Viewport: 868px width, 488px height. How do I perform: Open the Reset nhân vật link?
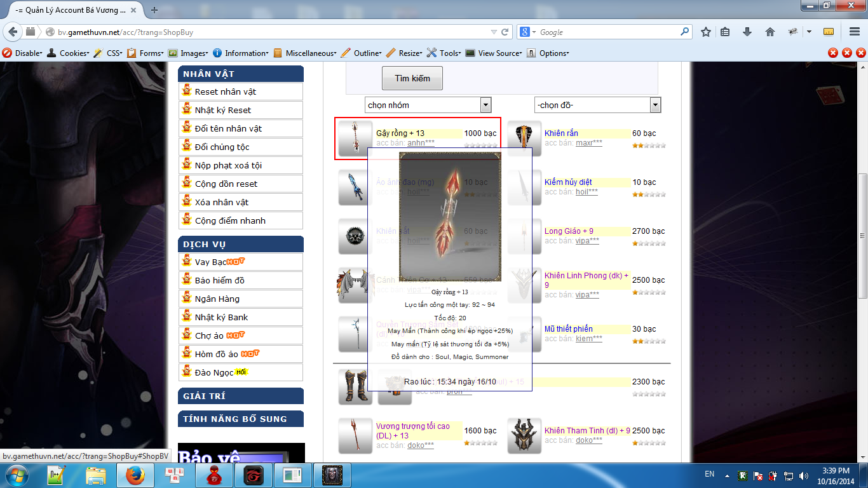click(225, 91)
